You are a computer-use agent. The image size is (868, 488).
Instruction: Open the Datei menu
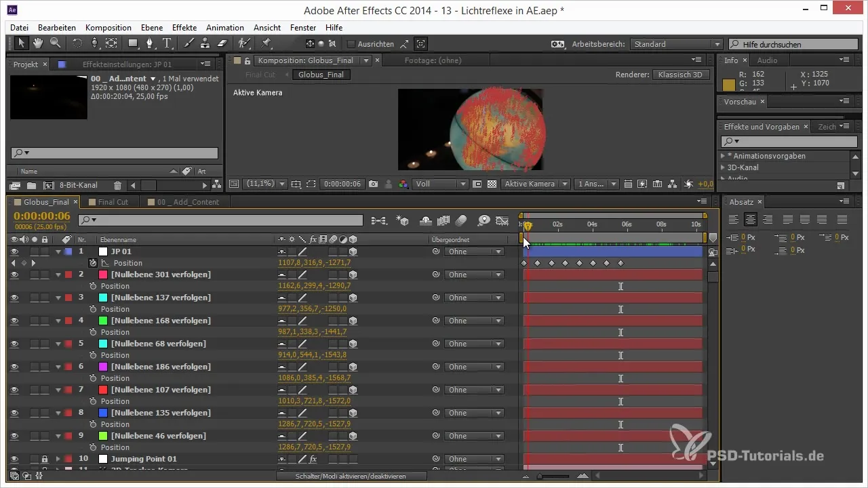pyautogui.click(x=19, y=28)
